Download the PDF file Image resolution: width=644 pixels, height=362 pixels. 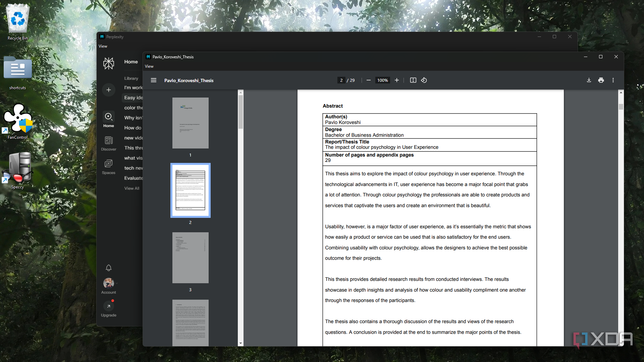[589, 80]
